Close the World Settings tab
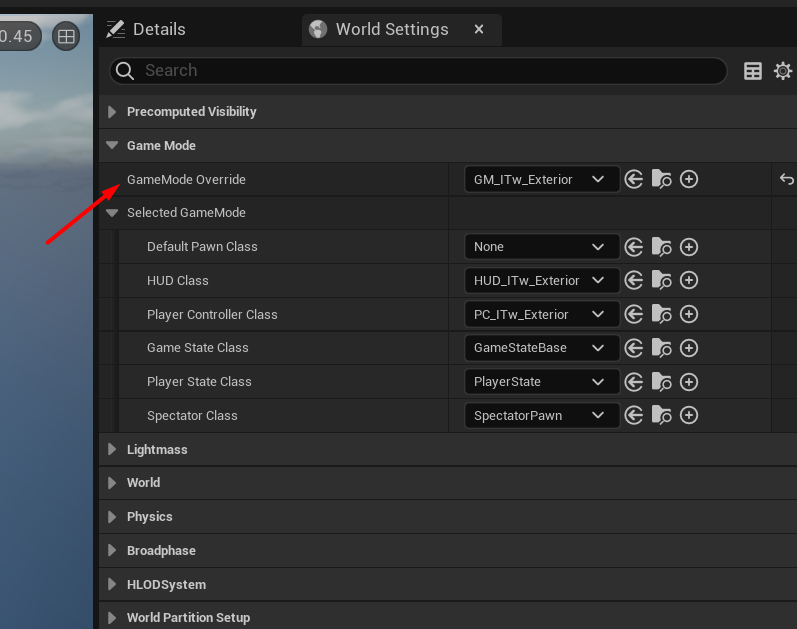 tap(479, 29)
